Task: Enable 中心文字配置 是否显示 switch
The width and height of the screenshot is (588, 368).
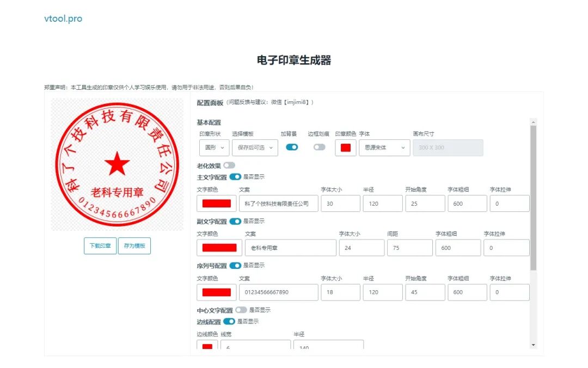Action: [x=241, y=310]
